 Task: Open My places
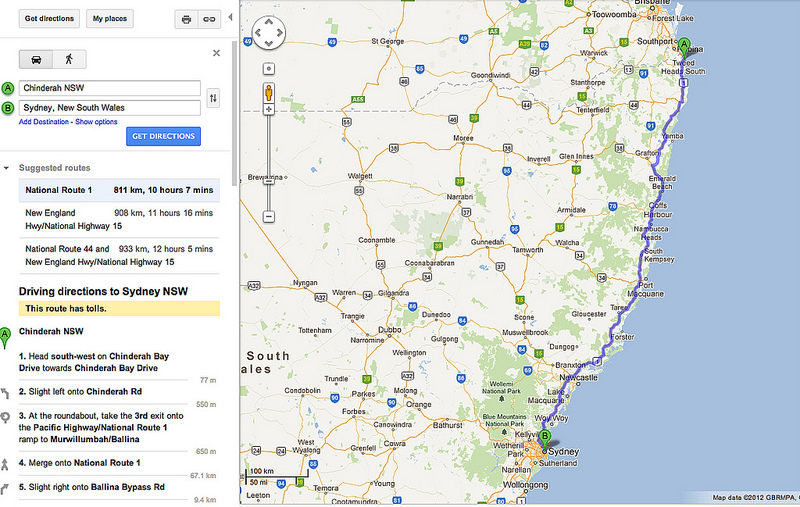[x=110, y=19]
